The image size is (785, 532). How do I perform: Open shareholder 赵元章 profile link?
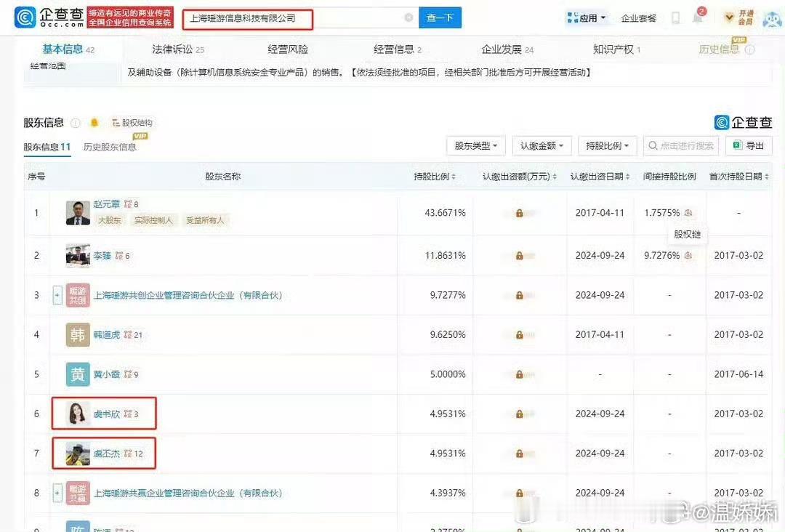coord(107,203)
